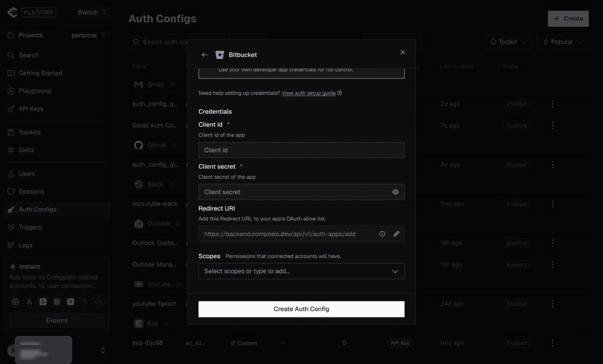
Task: Open three-dot menu for Outlook Mana row
Action: 553,265
